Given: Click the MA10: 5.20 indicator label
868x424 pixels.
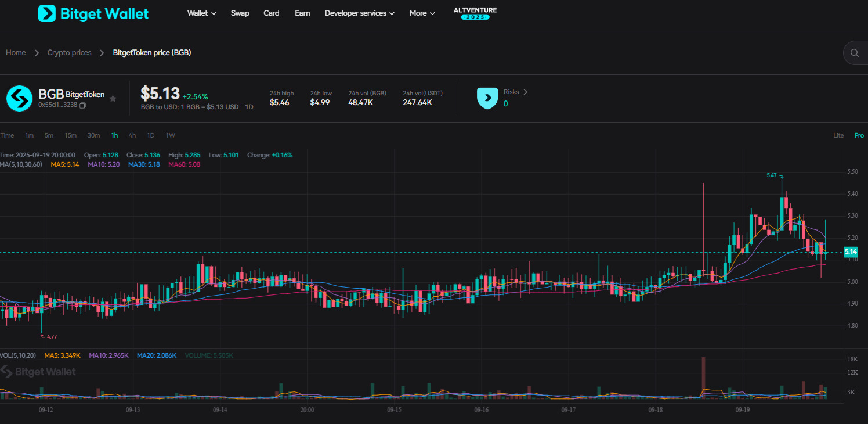Looking at the screenshot, I should [x=104, y=164].
